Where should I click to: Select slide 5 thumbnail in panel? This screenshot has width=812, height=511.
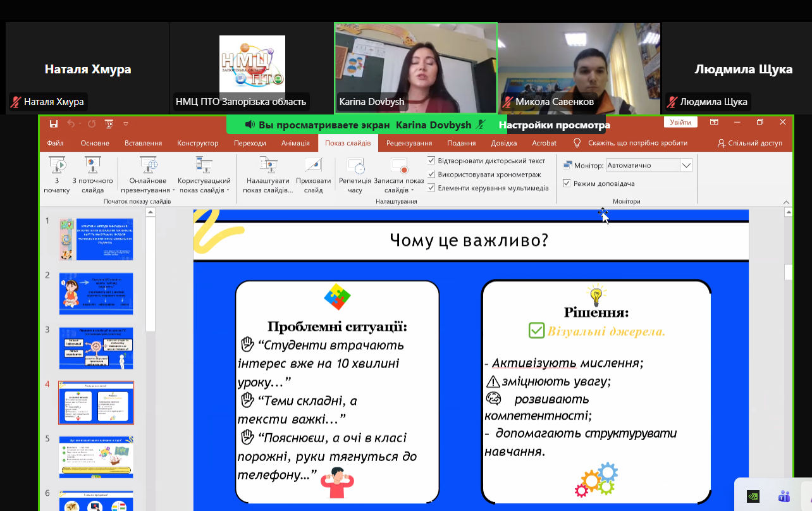tap(96, 457)
